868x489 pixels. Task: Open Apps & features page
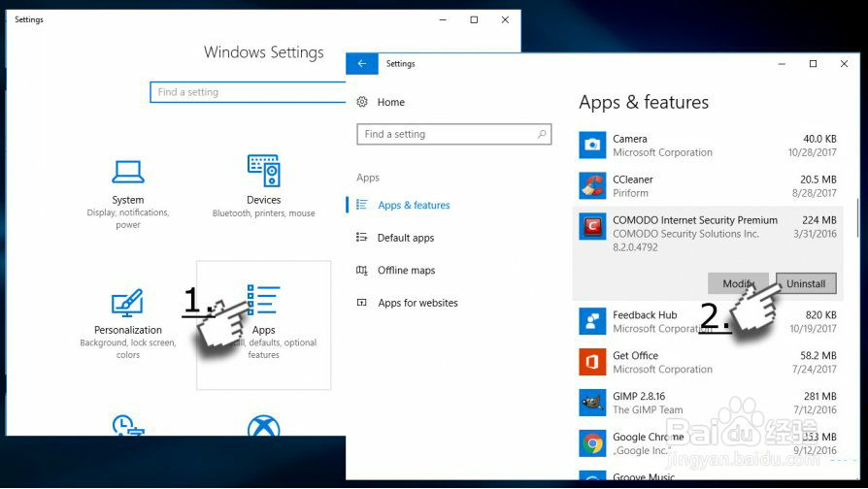[x=414, y=205]
